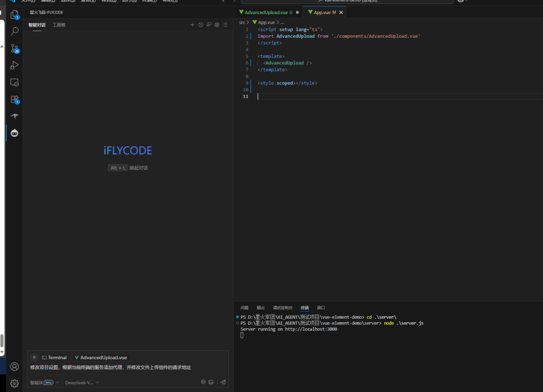The height and width of the screenshot is (392, 543).
Task: Click the hexagon icon beside image attach
Action: (203, 382)
